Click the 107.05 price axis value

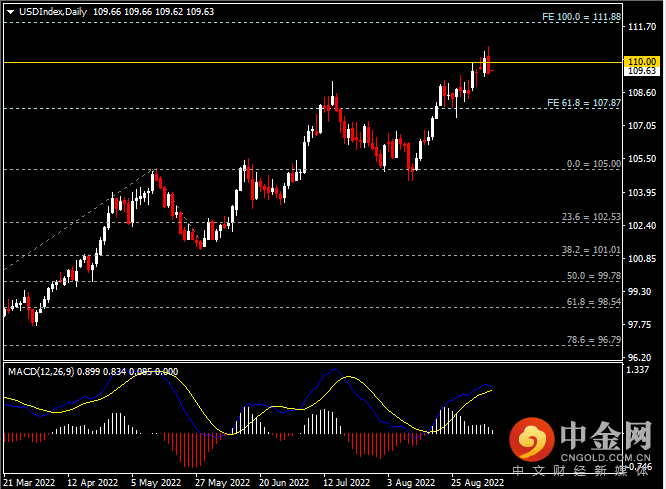click(642, 126)
